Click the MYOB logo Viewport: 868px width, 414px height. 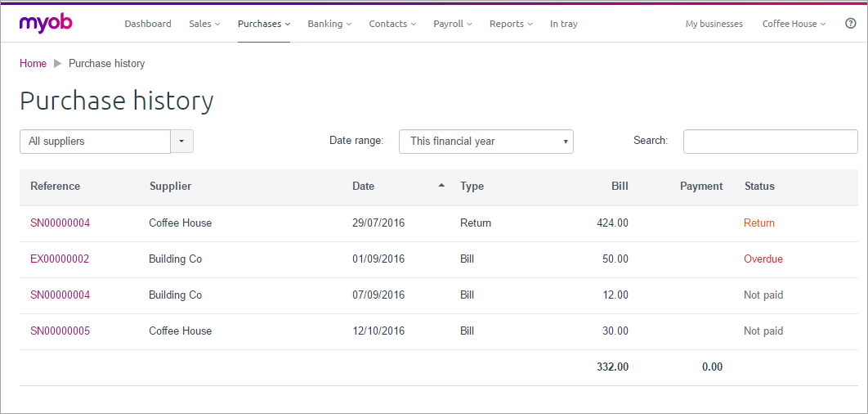coord(46,23)
